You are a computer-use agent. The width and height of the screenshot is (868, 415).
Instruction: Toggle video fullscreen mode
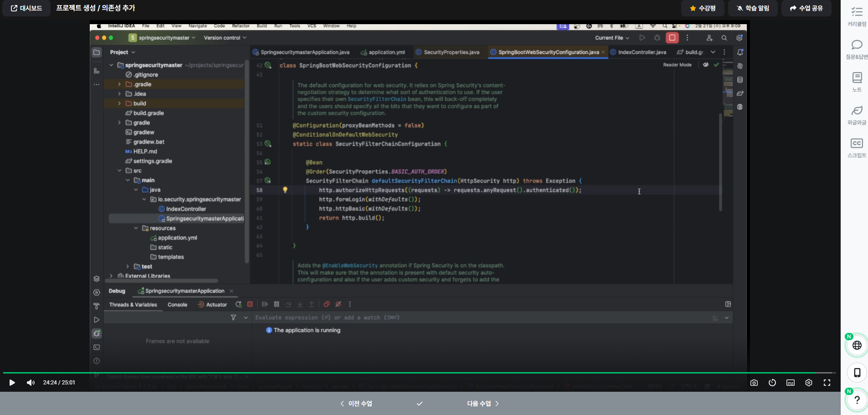pos(827,383)
